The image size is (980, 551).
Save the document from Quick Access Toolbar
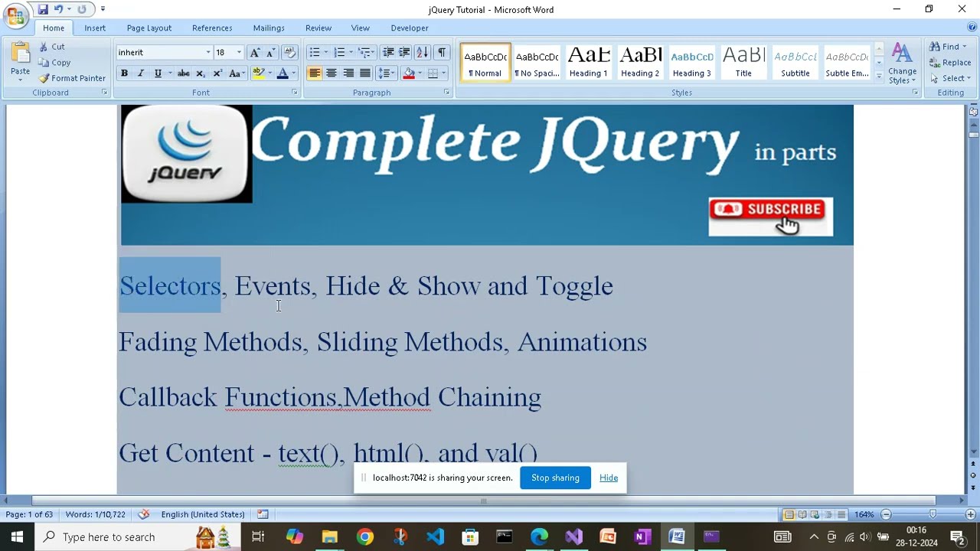click(x=43, y=9)
